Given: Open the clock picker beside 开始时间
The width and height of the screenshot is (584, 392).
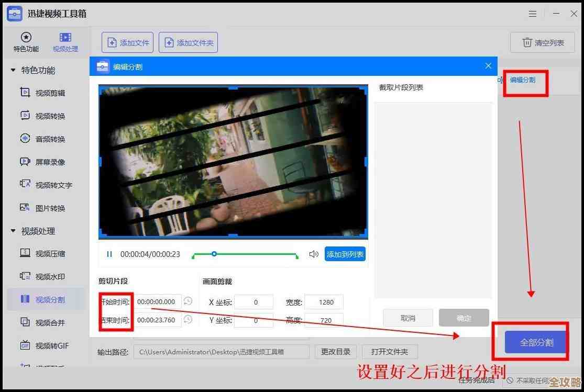Looking at the screenshot, I should 188,301.
